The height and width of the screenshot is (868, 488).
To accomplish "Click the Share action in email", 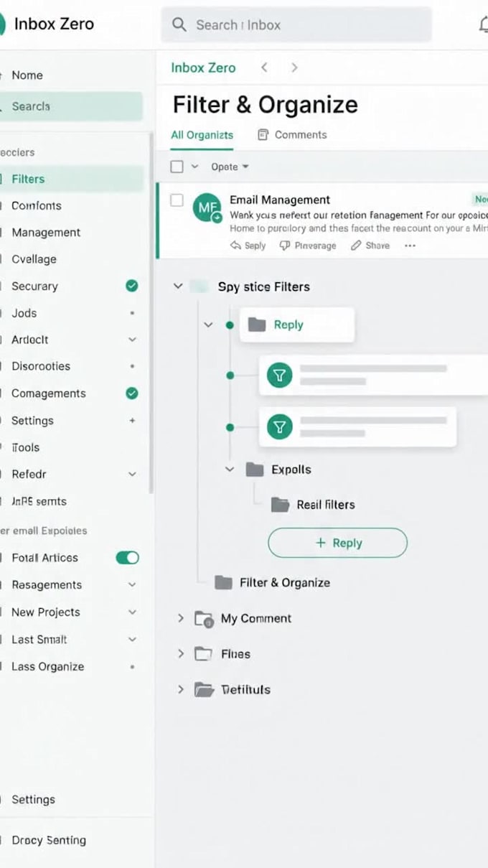I will point(370,246).
